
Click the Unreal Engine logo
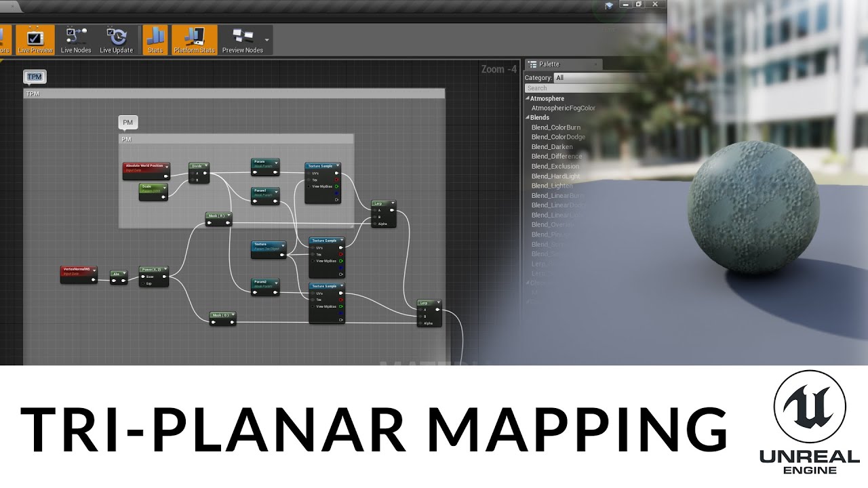click(x=809, y=423)
